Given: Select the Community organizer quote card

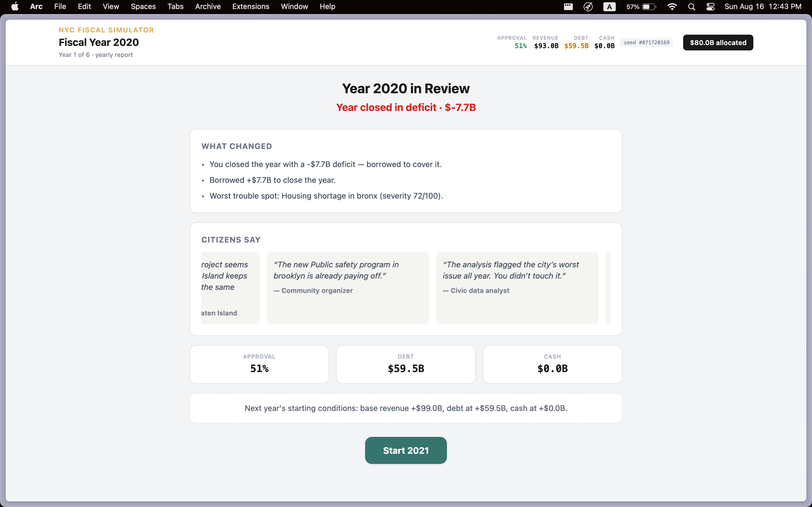Looking at the screenshot, I should 348,288.
